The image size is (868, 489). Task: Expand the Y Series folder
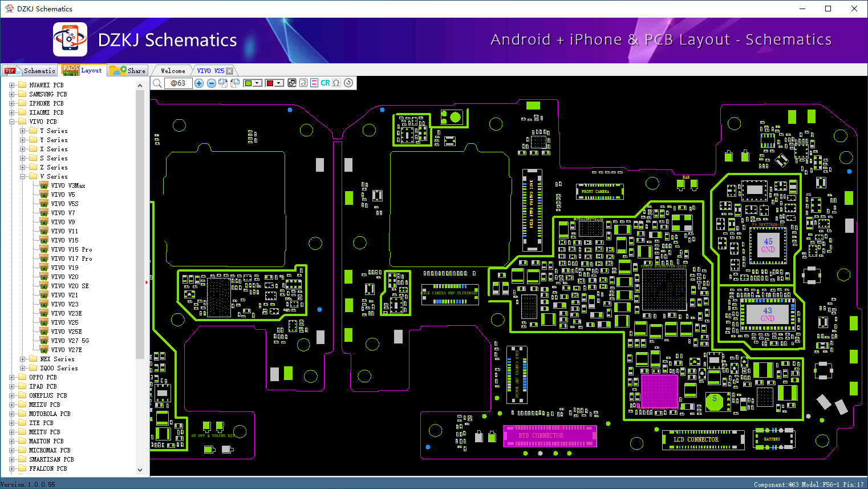click(22, 140)
